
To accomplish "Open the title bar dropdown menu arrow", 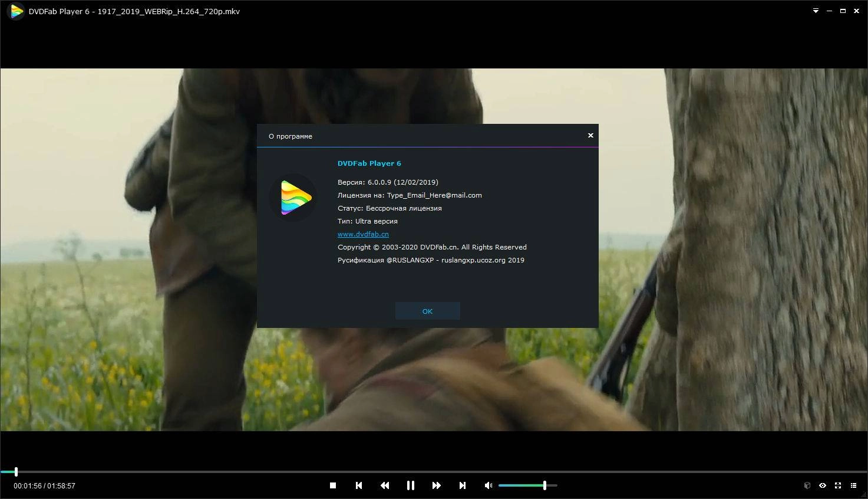I will tap(816, 11).
